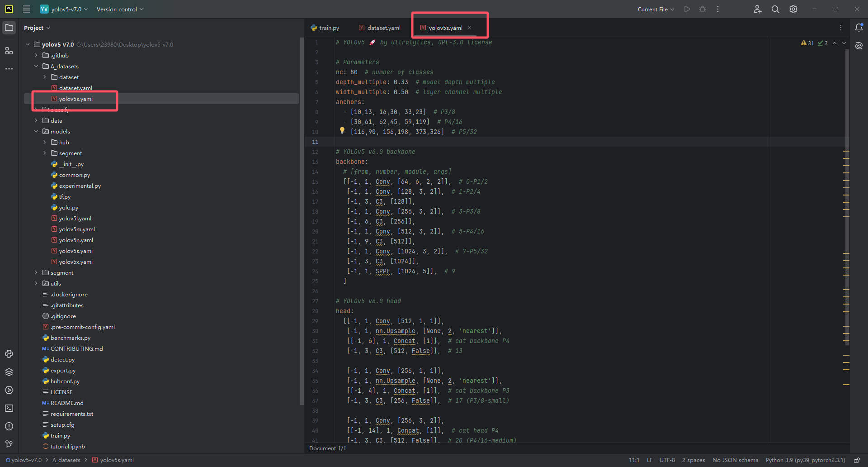Switch to the dataset.yaml editor tab
This screenshot has width=868, height=467.
pos(380,28)
